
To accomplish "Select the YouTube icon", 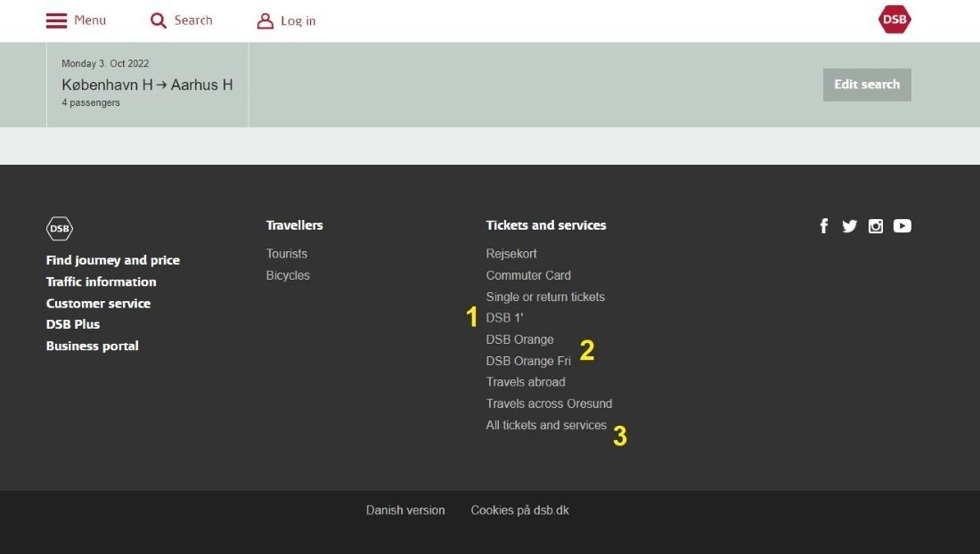I will pos(902,226).
